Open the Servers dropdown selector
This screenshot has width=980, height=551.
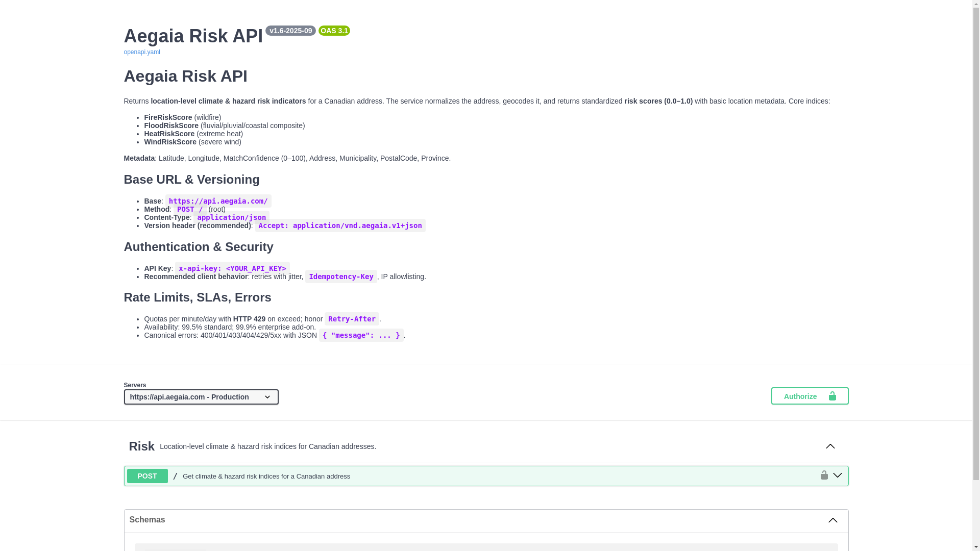pyautogui.click(x=201, y=397)
